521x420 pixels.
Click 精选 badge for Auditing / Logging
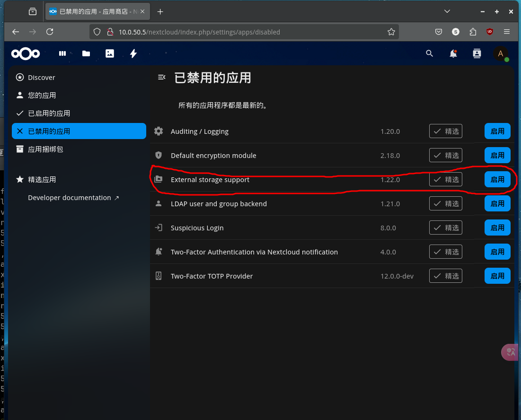coord(446,131)
